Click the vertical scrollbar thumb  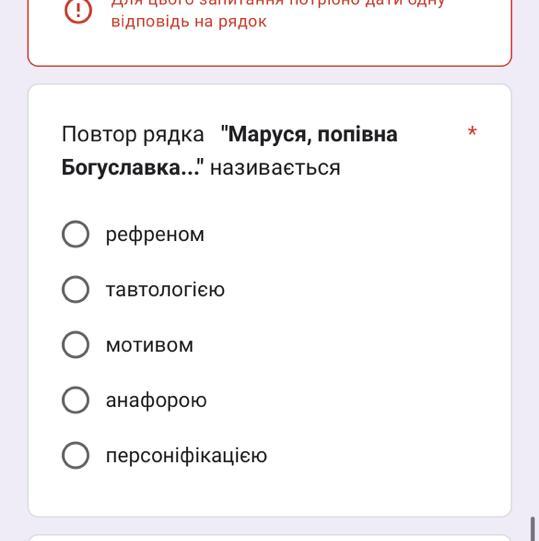pyautogui.click(x=533, y=529)
